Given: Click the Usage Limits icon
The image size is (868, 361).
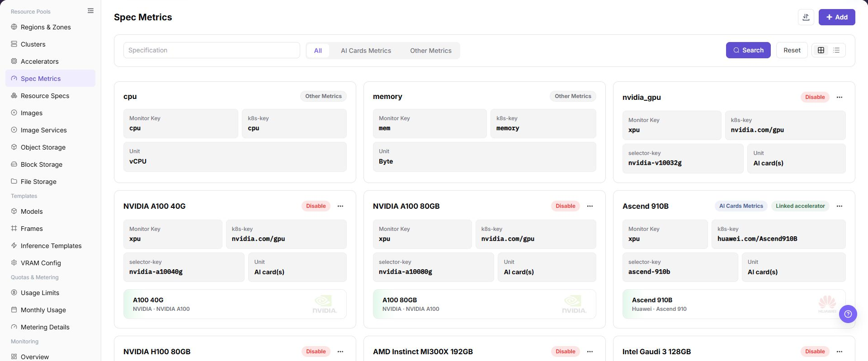Looking at the screenshot, I should pyautogui.click(x=14, y=292).
